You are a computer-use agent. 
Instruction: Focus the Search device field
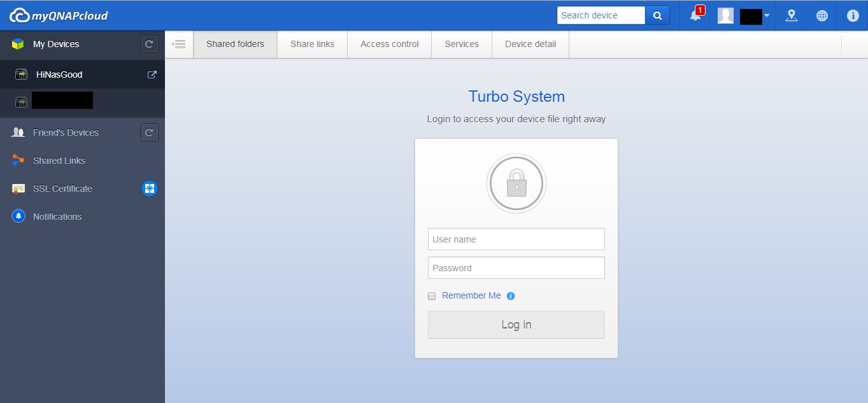(601, 15)
